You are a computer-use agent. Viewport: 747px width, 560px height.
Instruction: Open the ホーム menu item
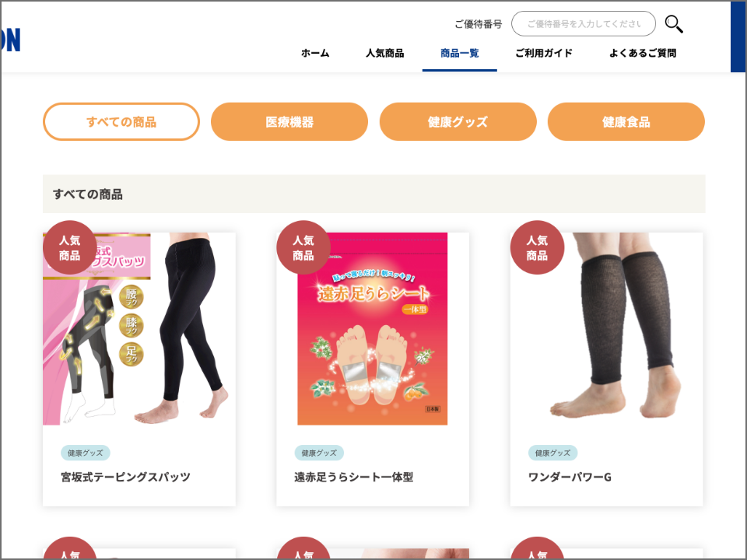point(315,53)
